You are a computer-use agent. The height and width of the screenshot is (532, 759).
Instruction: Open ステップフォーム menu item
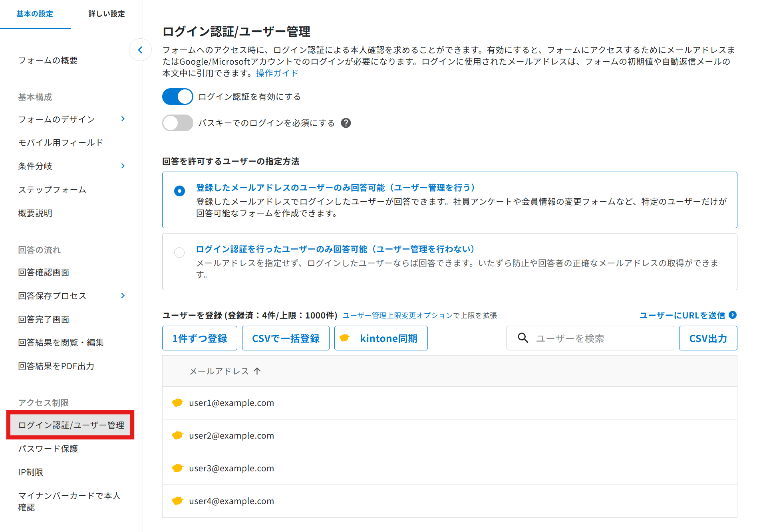pyautogui.click(x=52, y=190)
